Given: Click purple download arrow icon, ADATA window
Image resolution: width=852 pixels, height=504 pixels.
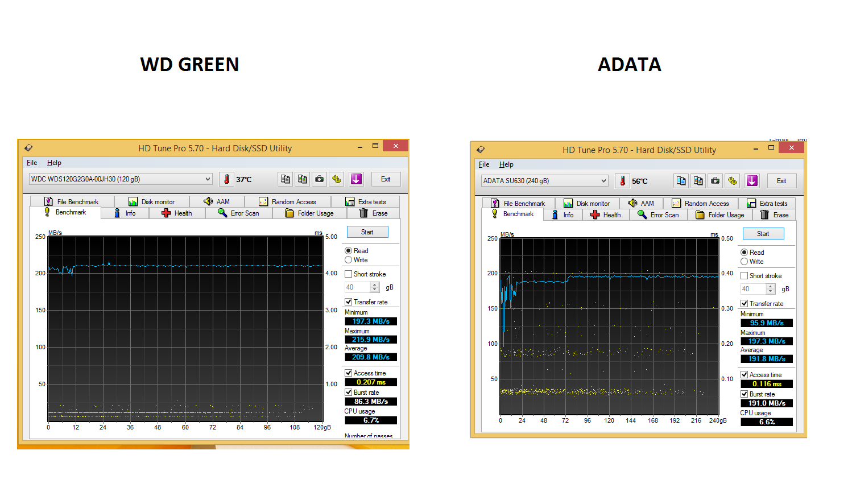Looking at the screenshot, I should 752,181.
